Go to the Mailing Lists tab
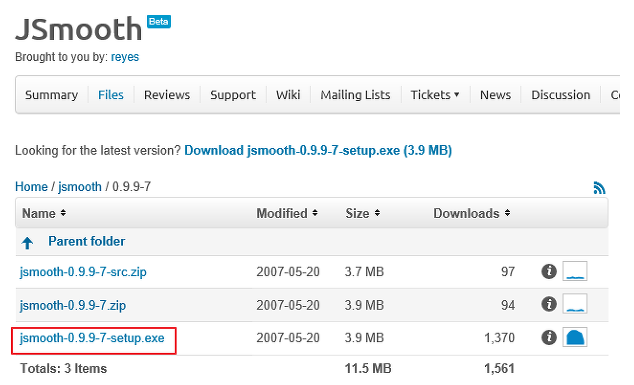Image resolution: width=634 pixels, height=385 pixels. [355, 95]
